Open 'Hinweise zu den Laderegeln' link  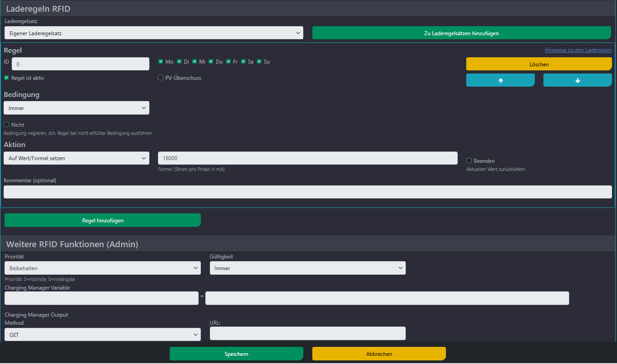(578, 50)
